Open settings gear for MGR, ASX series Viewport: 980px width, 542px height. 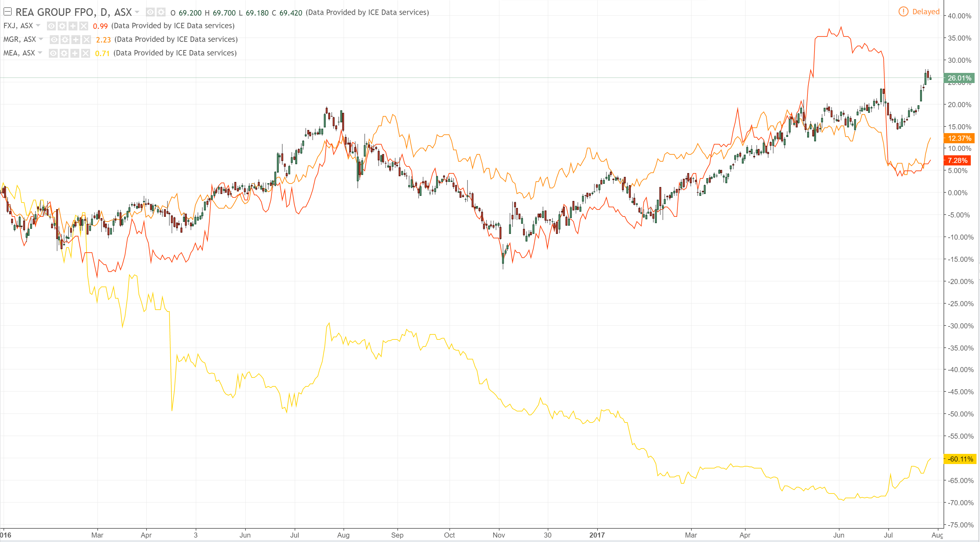pyautogui.click(x=65, y=40)
